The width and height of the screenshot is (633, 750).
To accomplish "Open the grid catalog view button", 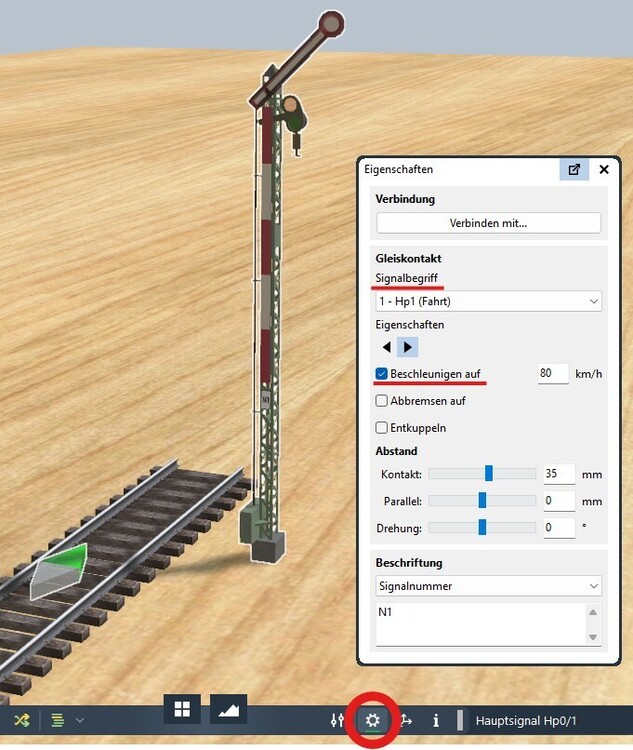I will [x=182, y=709].
